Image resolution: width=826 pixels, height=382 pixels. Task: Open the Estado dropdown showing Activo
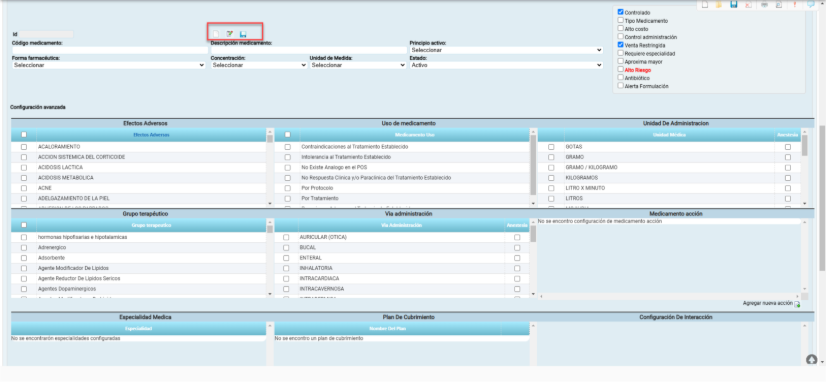pos(506,65)
